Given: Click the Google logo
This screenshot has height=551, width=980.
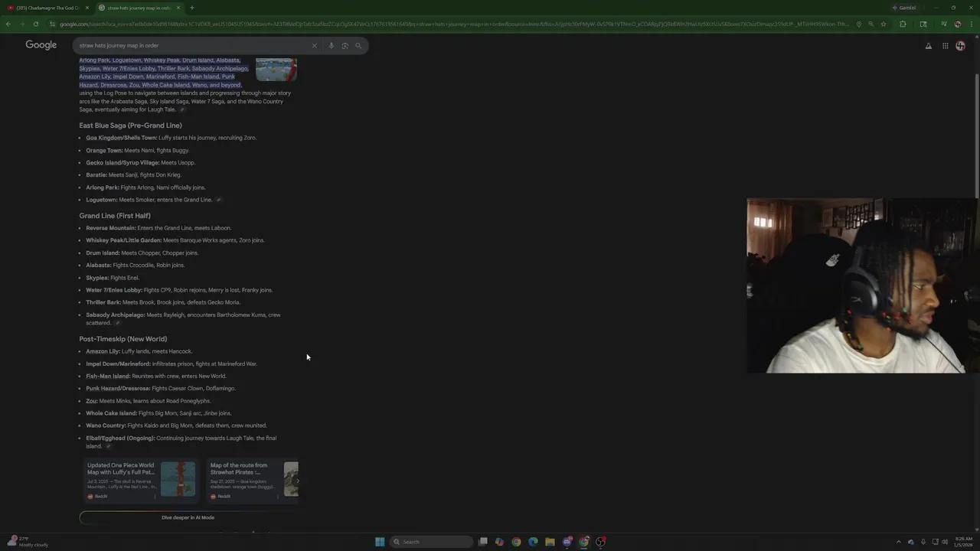Looking at the screenshot, I should (41, 45).
